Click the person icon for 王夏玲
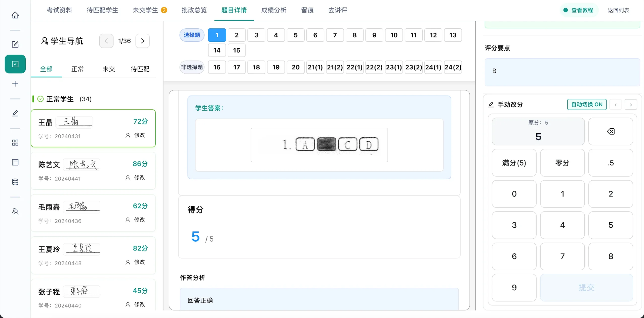Image resolution: width=644 pixels, height=318 pixels. pos(128,262)
